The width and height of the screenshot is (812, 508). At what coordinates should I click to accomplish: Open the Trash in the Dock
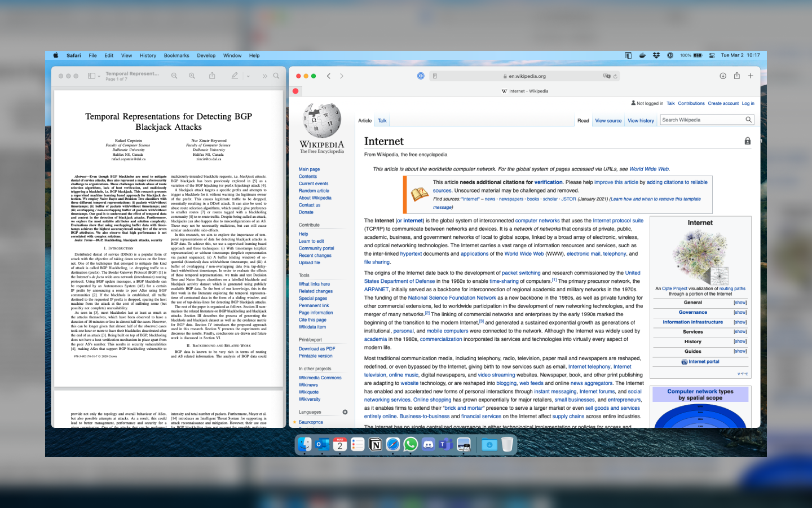coord(507,445)
